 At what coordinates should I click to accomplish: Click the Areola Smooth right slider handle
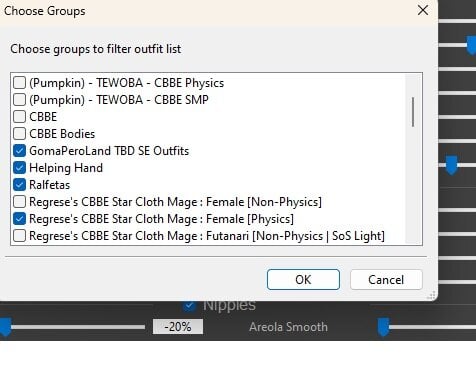tap(383, 327)
